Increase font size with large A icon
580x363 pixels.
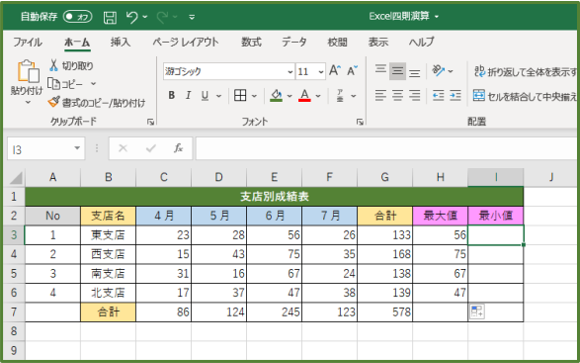(x=335, y=70)
